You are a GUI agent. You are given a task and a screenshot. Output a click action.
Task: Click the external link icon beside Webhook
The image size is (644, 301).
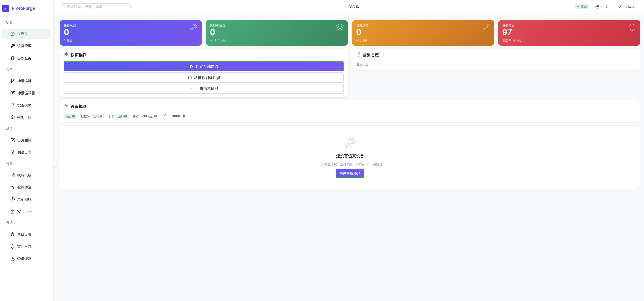coord(13,212)
